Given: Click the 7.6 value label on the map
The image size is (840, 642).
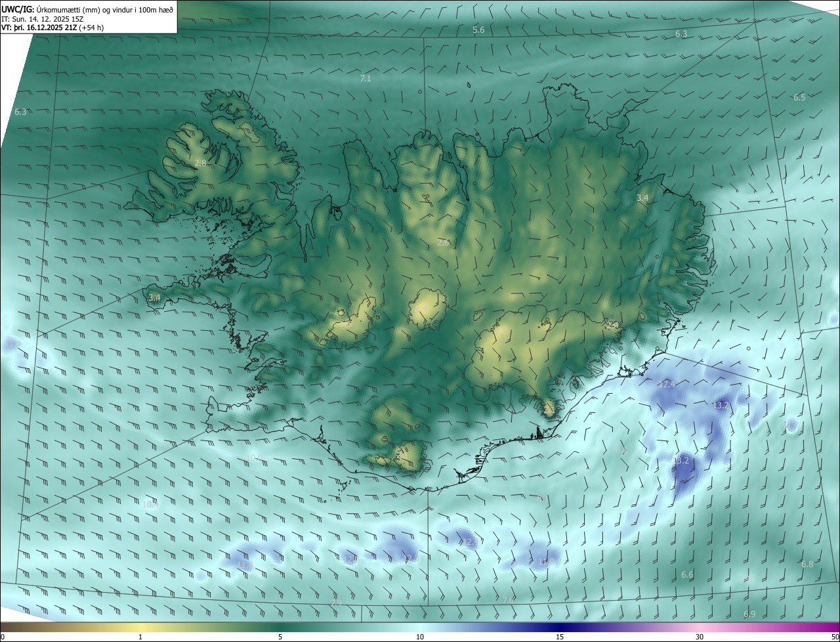Looking at the screenshot, I should (x=508, y=601).
